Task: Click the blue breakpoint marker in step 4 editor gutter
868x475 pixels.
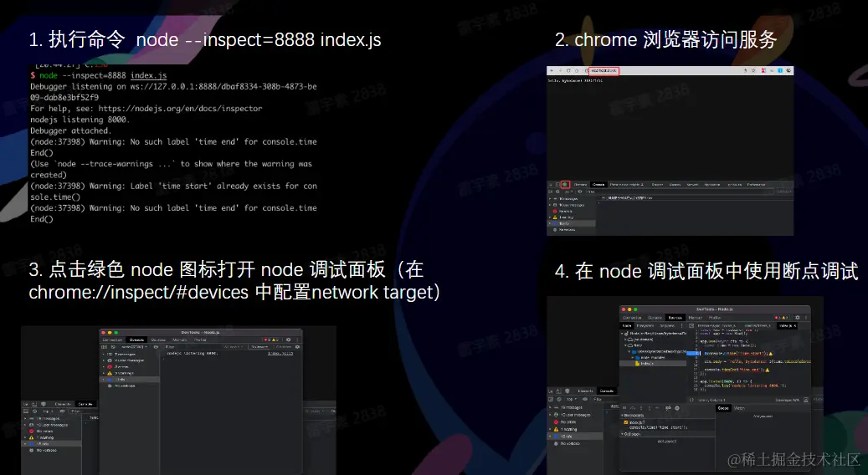Action: [692, 354]
